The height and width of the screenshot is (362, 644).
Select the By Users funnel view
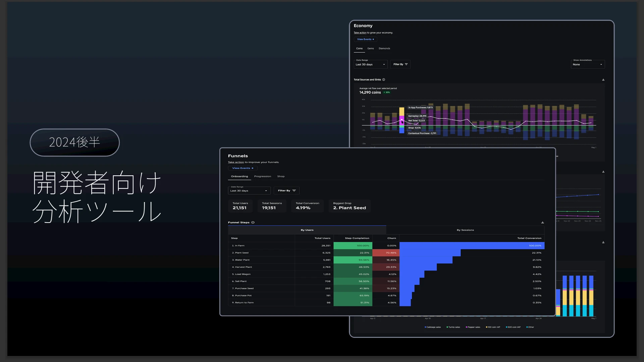tap(307, 230)
